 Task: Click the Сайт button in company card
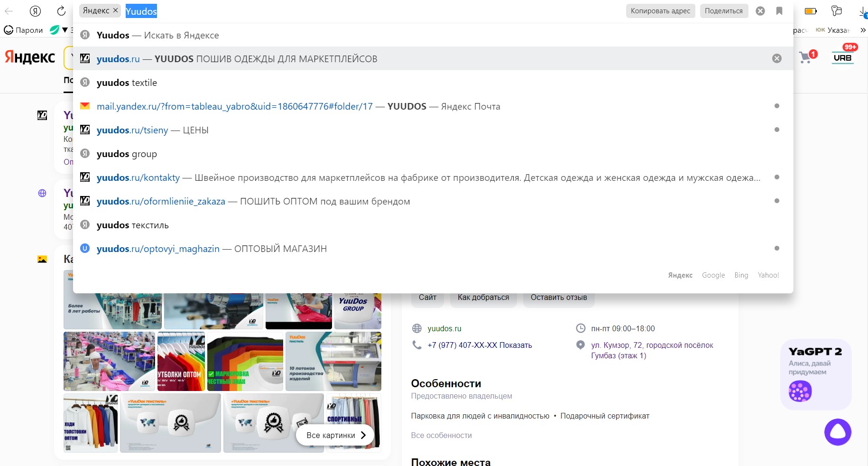point(427,298)
